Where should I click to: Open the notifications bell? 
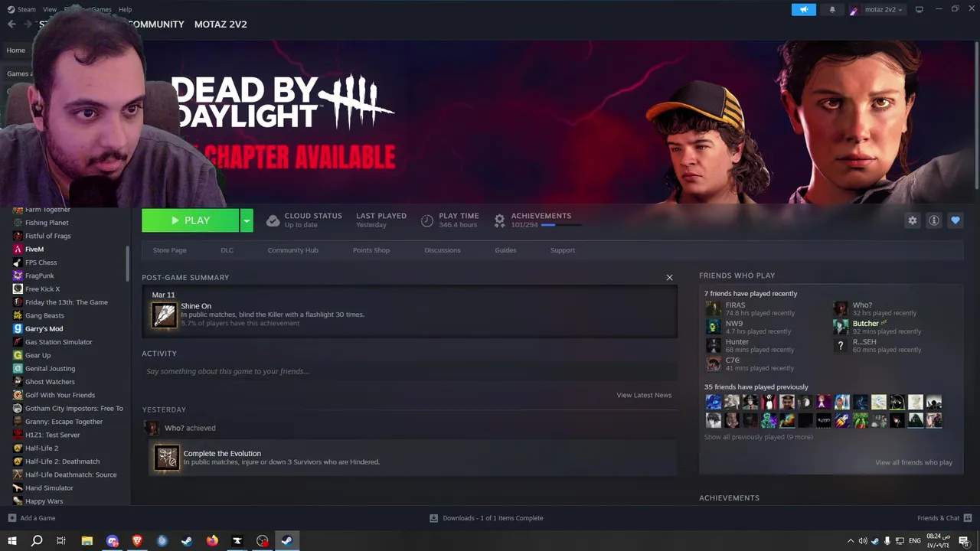[832, 9]
